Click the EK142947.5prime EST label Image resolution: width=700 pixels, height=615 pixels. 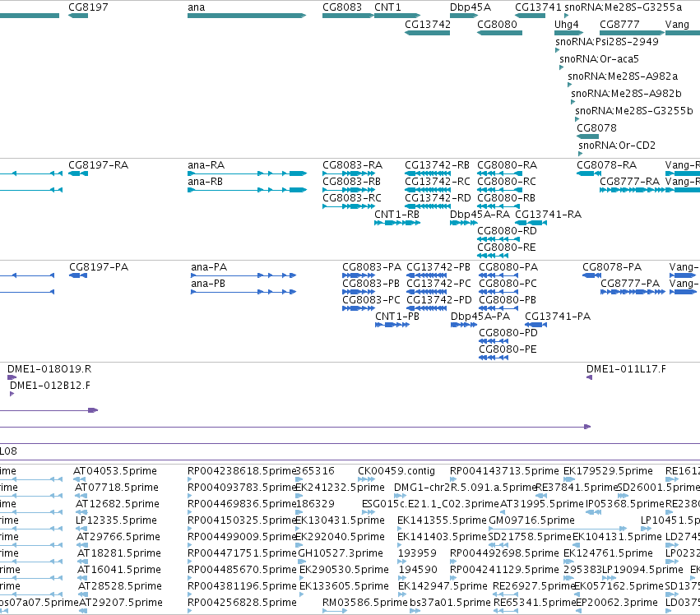pyautogui.click(x=443, y=586)
